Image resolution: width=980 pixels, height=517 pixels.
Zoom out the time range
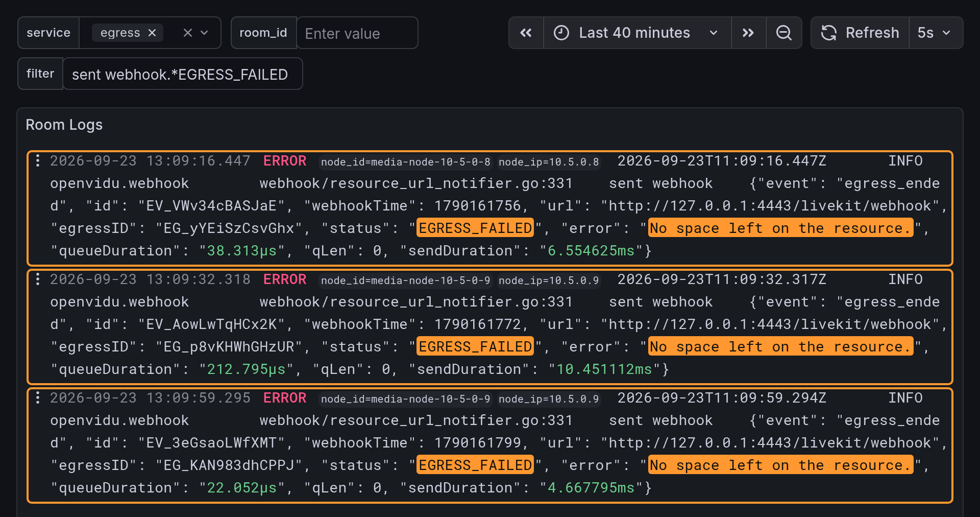784,33
